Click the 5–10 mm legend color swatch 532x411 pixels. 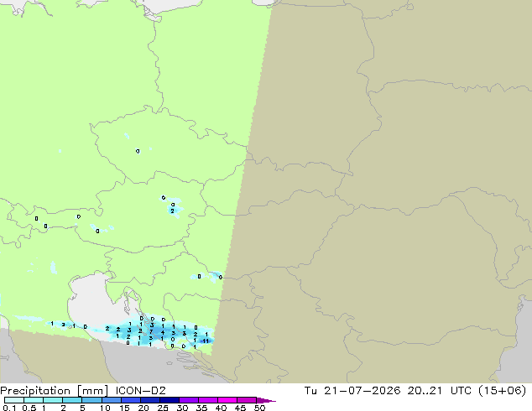[91, 400]
